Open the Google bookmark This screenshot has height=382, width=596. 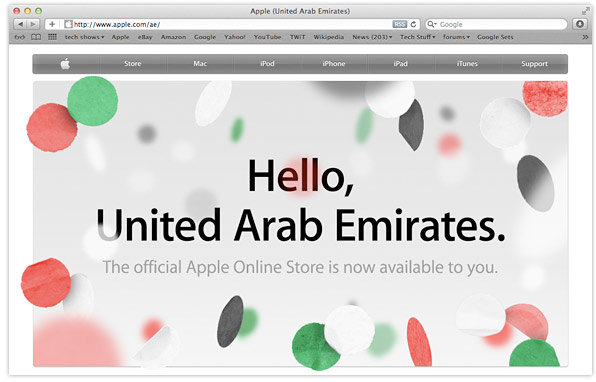tap(205, 37)
